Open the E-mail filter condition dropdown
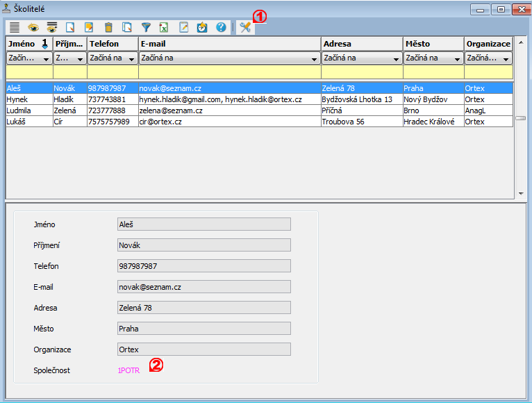Viewport: 532px width, 403px height. pyautogui.click(x=313, y=58)
